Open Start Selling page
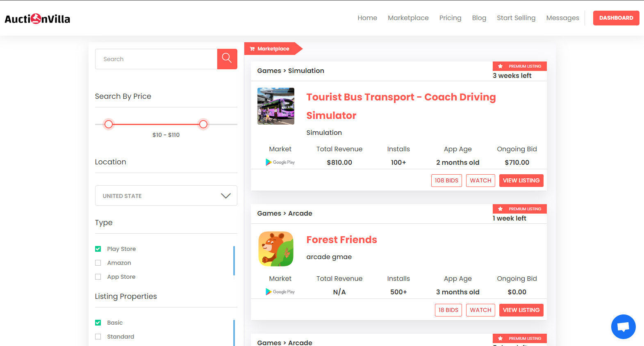 (x=516, y=18)
